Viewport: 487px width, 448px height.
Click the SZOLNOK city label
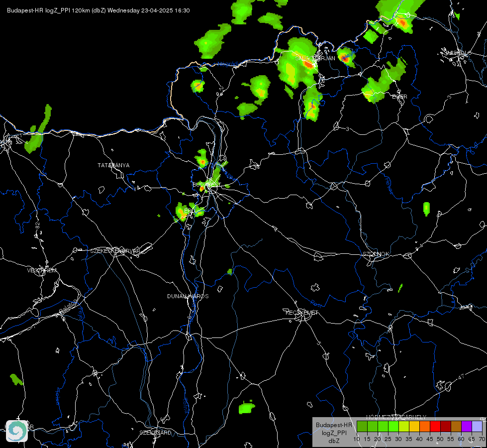point(376,254)
